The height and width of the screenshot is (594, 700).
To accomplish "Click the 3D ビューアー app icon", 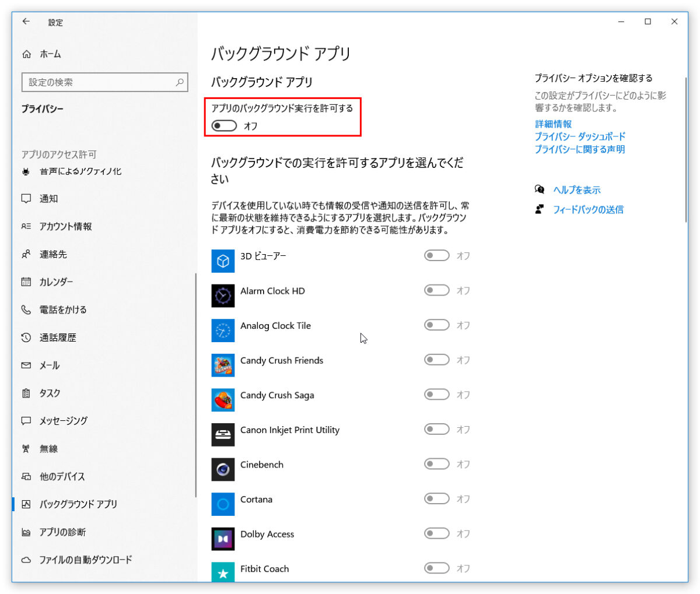I will click(223, 261).
